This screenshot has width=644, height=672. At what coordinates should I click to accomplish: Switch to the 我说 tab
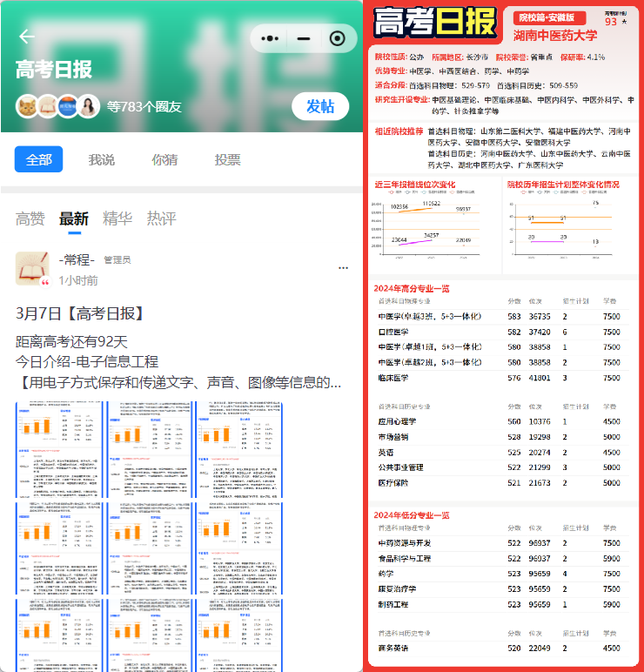pos(102,160)
